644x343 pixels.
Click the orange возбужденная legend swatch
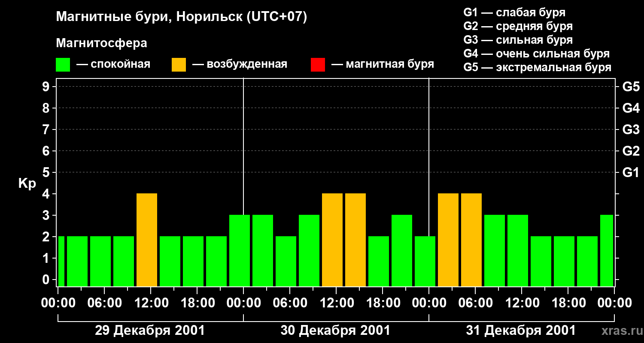(x=179, y=65)
